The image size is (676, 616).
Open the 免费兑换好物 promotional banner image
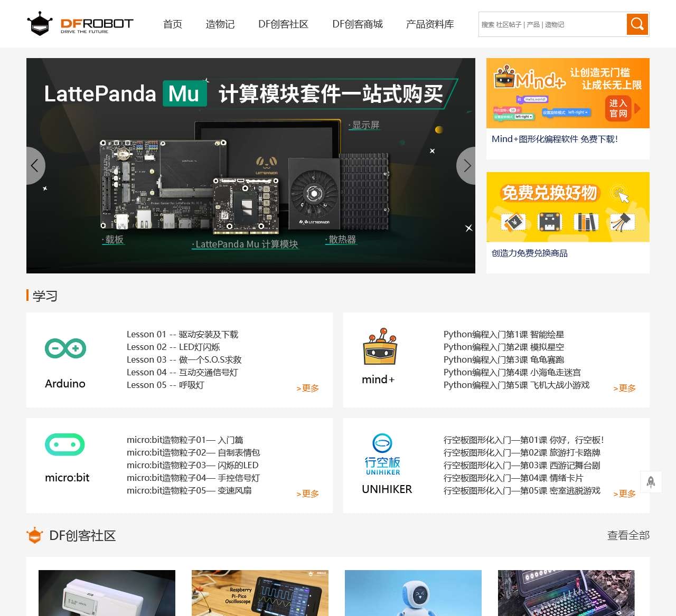568,207
